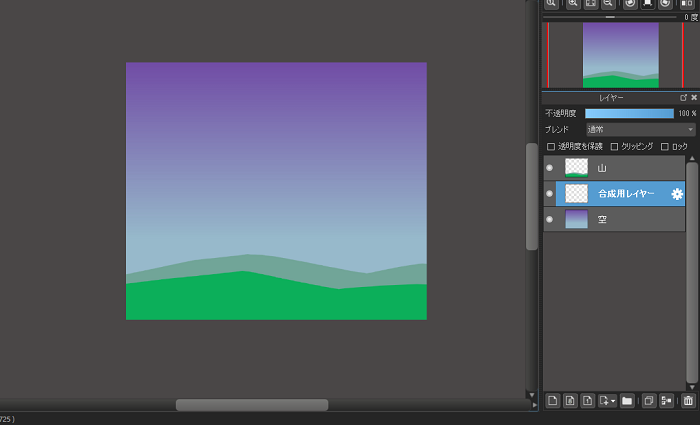
Task: Duplicate the selected layer
Action: [x=649, y=401]
